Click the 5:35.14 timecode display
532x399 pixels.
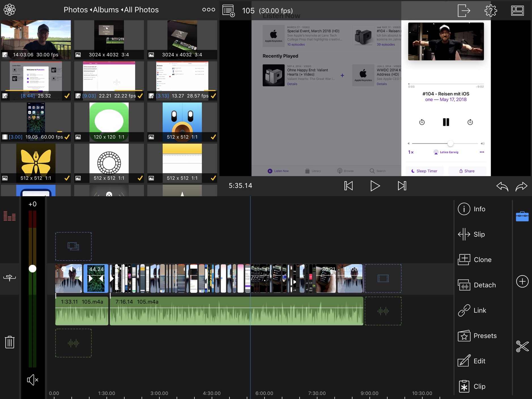point(240,185)
